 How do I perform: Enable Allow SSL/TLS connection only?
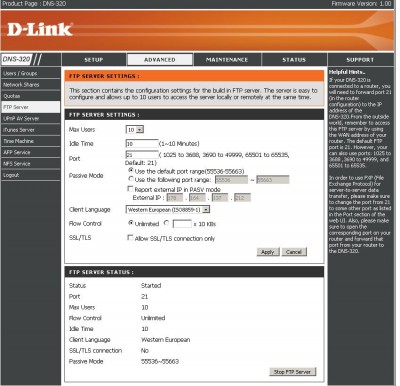(x=130, y=238)
